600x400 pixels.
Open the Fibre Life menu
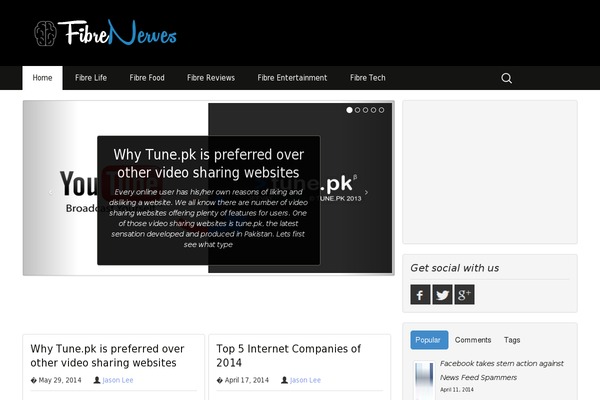(x=91, y=78)
